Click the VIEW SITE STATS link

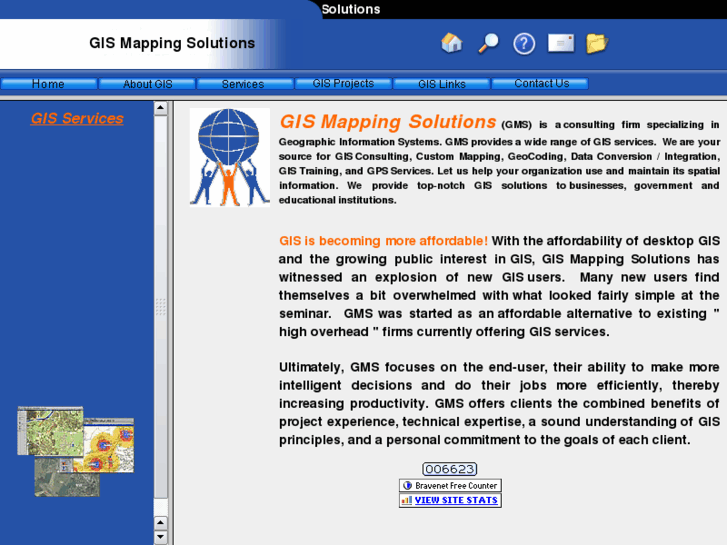point(450,500)
